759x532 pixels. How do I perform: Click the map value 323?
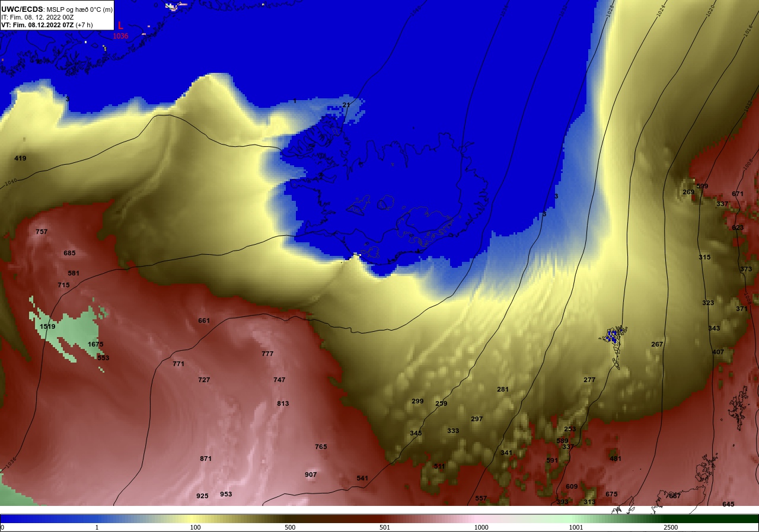pos(708,303)
